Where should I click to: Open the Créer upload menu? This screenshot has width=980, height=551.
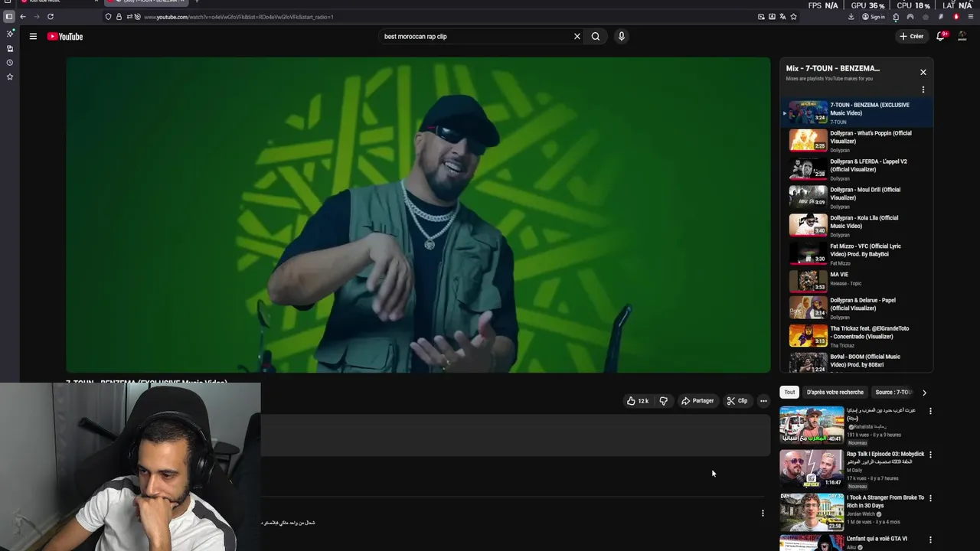point(911,36)
